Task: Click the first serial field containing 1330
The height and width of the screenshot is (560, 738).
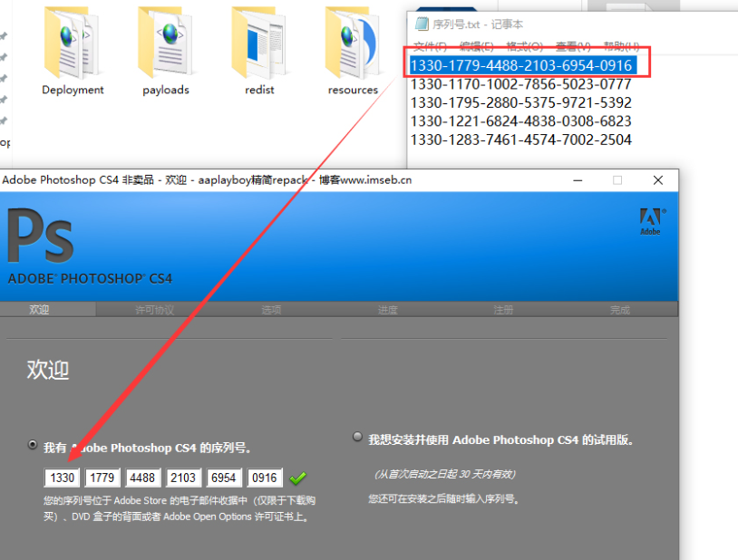Action: coord(62,478)
